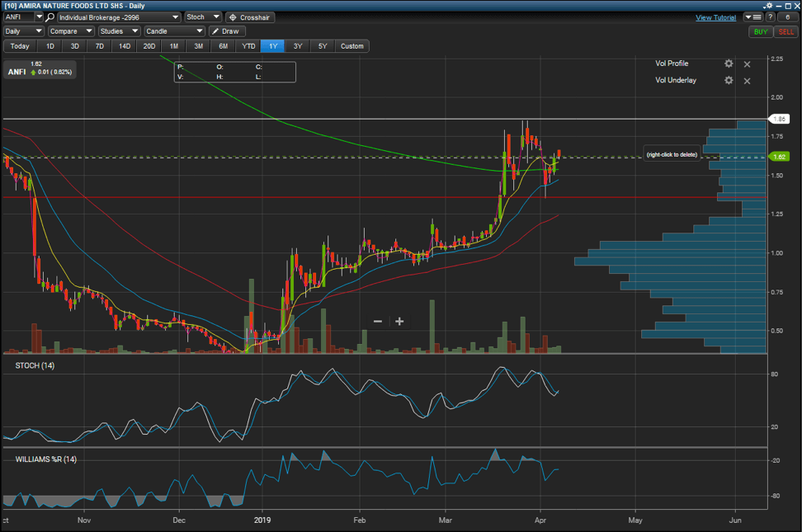Open the window settings gear icon
Image resolution: width=802 pixels, height=532 pixels.
tap(767, 6)
